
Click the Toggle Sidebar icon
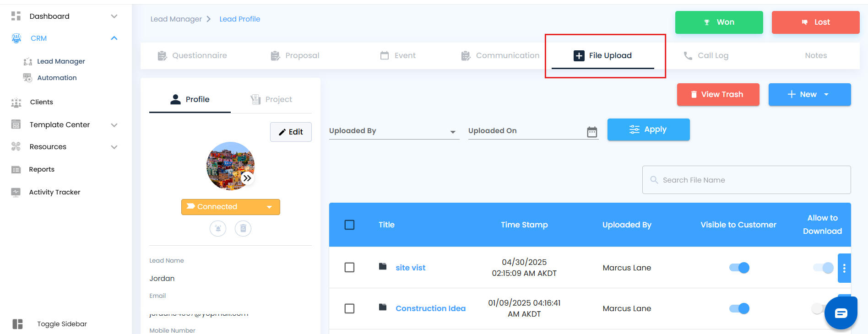(17, 324)
